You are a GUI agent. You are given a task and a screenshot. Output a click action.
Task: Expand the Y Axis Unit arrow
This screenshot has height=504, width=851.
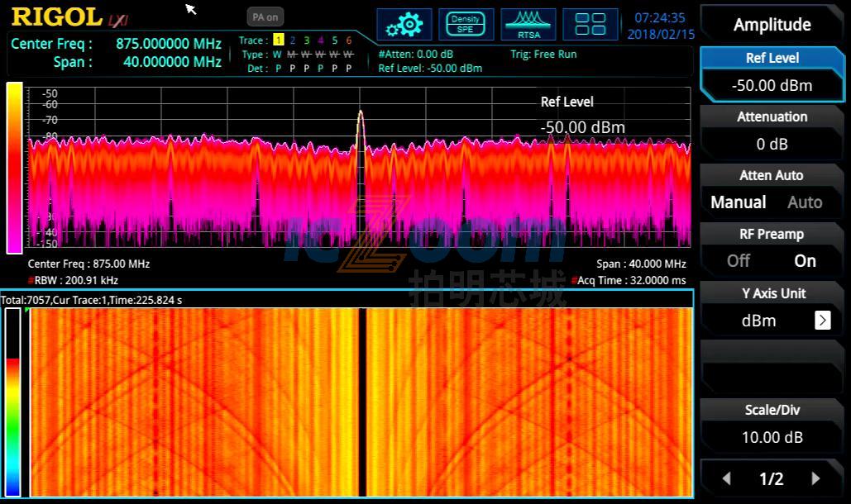pos(822,321)
